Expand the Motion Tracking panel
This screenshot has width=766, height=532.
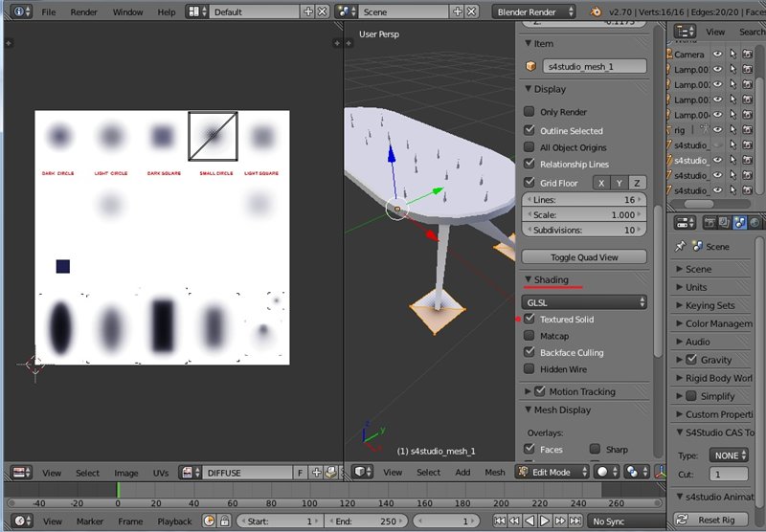point(529,391)
